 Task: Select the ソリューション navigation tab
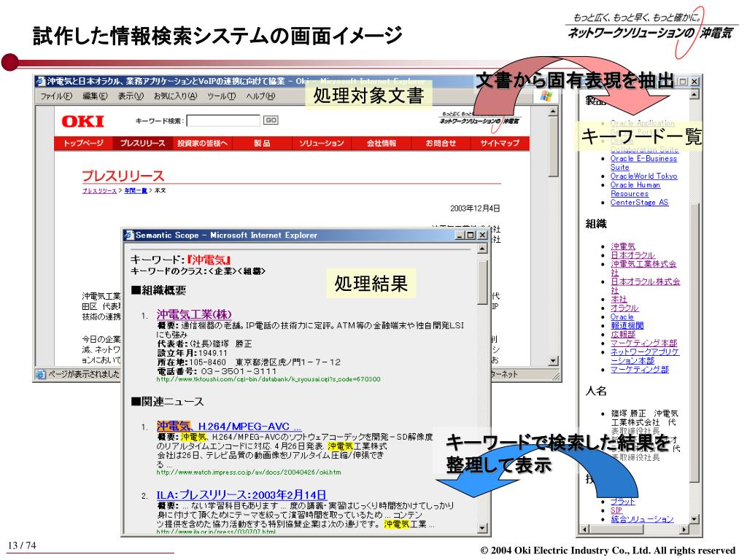tap(322, 144)
